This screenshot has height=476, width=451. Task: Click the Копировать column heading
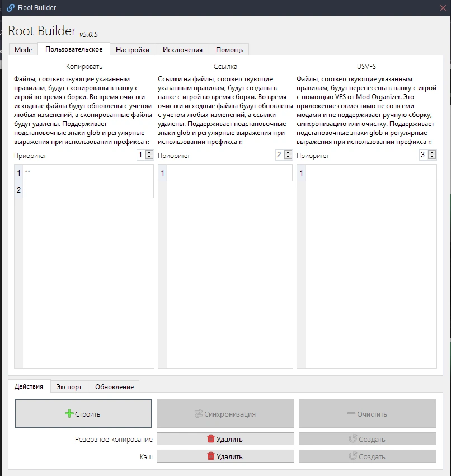[x=84, y=67]
